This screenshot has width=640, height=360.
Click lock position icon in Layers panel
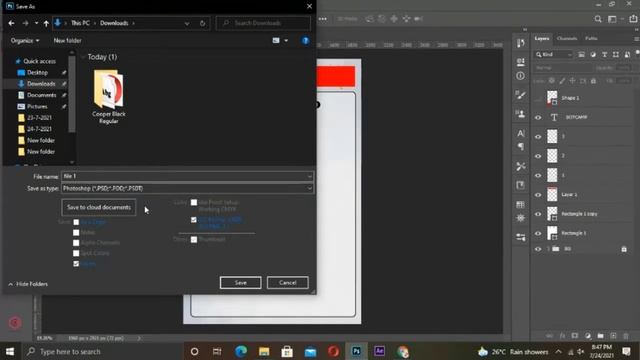(572, 81)
